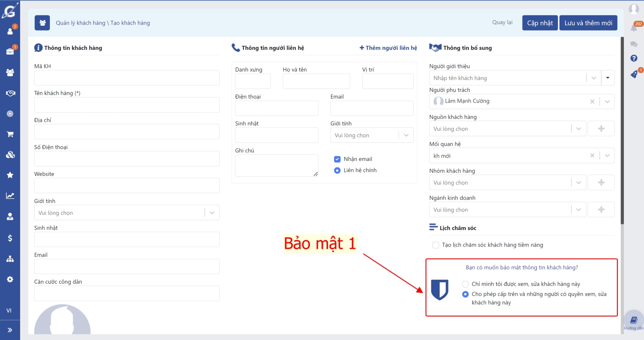
Task: Click the handshake icon in sidebar
Action: coord(10,93)
